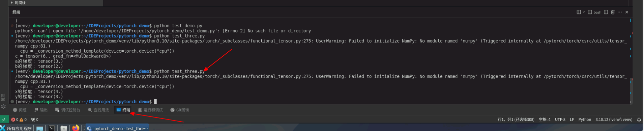Click the remote connection icon in status bar
This screenshot has height=131, width=644.
pyautogui.click(x=4, y=120)
